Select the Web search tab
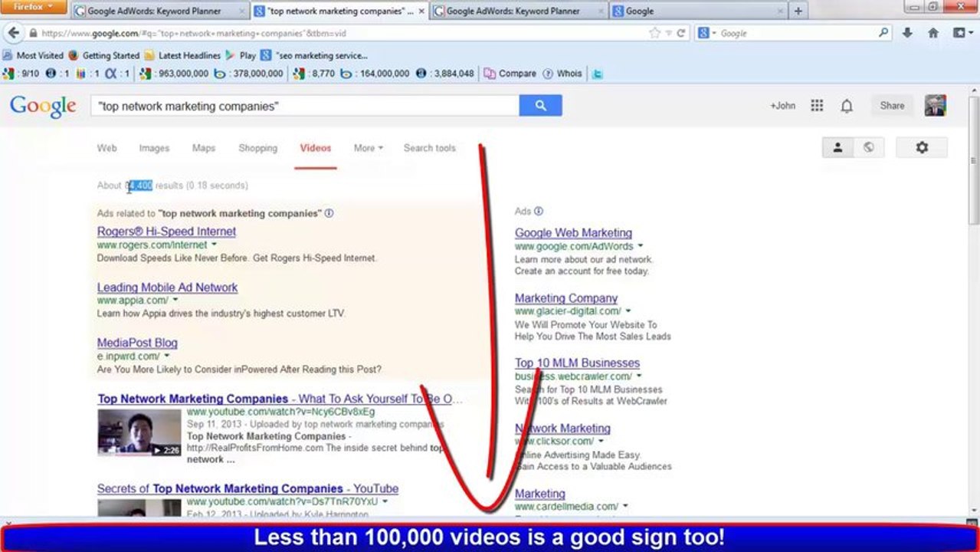 107,148
